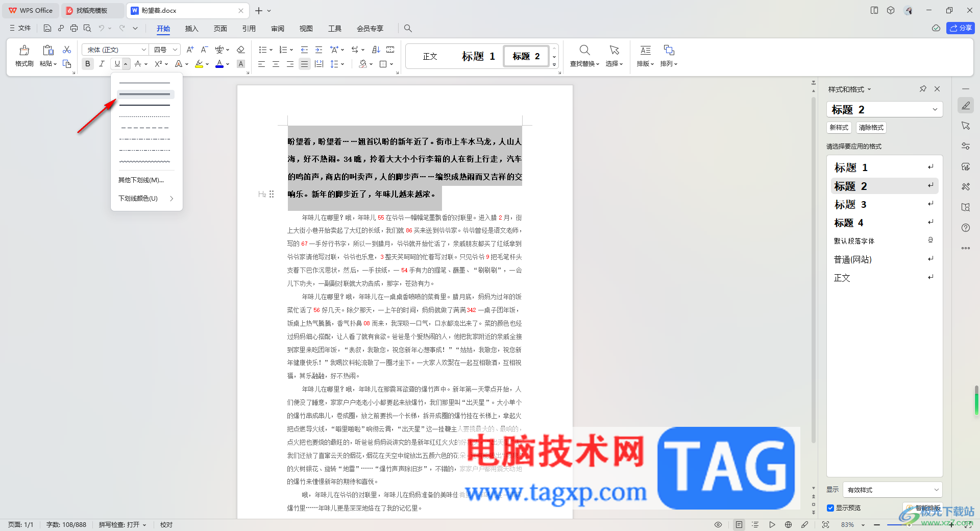Screen dimensions: 980x531
Task: Expand the style gallery with the bottom arrow
Action: click(554, 65)
